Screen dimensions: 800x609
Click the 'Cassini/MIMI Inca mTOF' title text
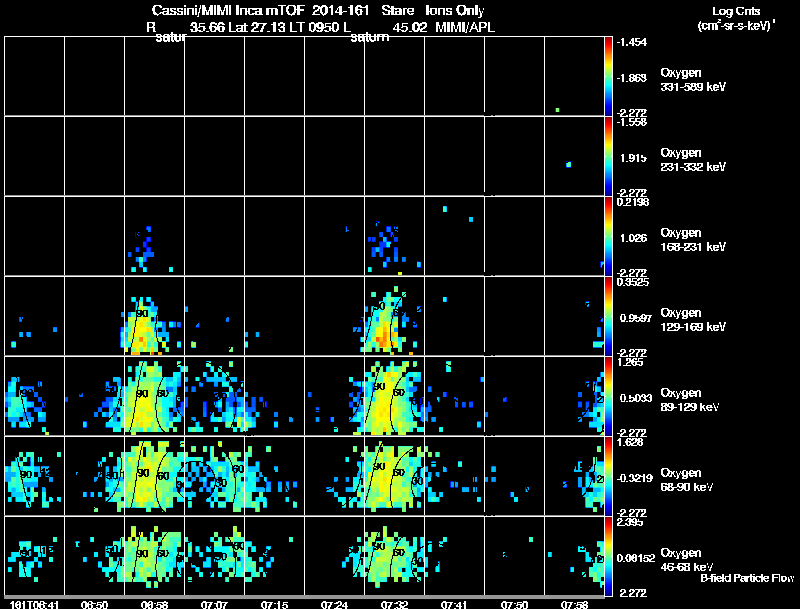pyautogui.click(x=228, y=11)
